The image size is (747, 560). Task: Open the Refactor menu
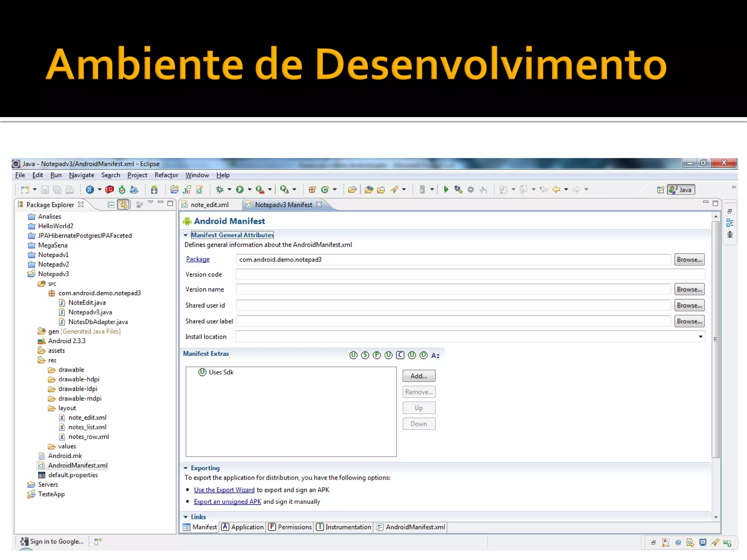(x=166, y=175)
